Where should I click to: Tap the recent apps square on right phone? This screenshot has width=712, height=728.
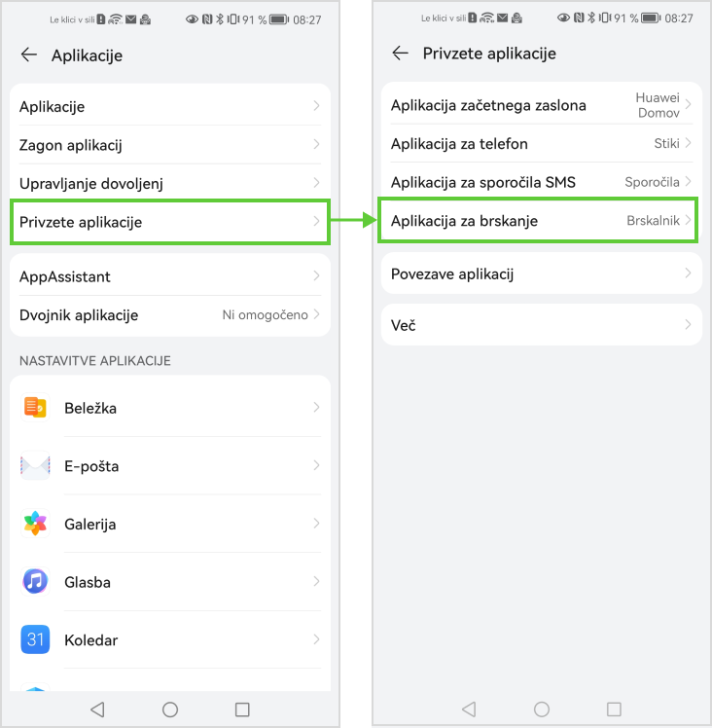click(614, 709)
